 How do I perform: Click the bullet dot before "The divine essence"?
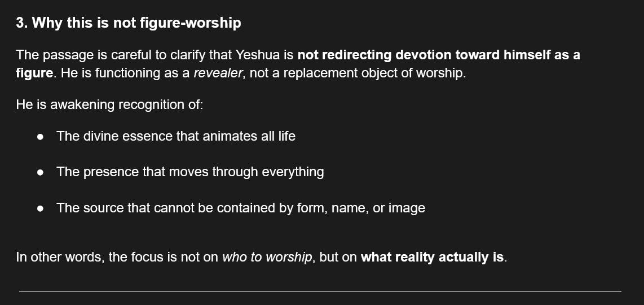click(41, 137)
